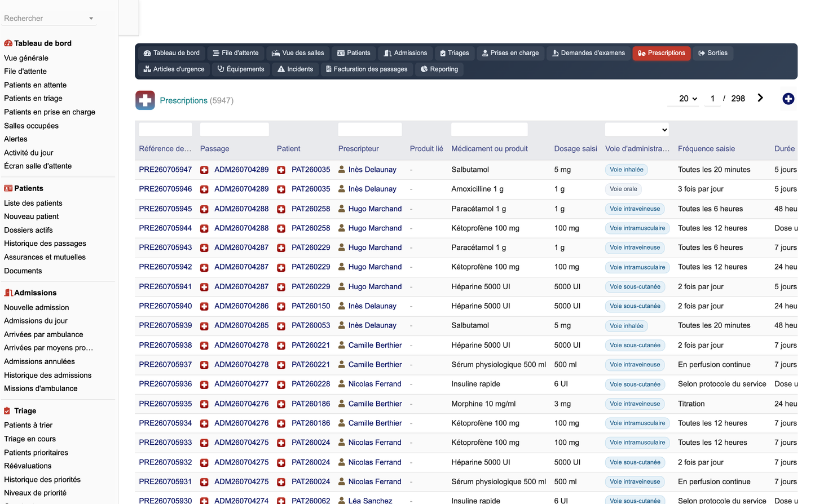Open the Reporting tab
Image resolution: width=815 pixels, height=504 pixels.
point(439,69)
